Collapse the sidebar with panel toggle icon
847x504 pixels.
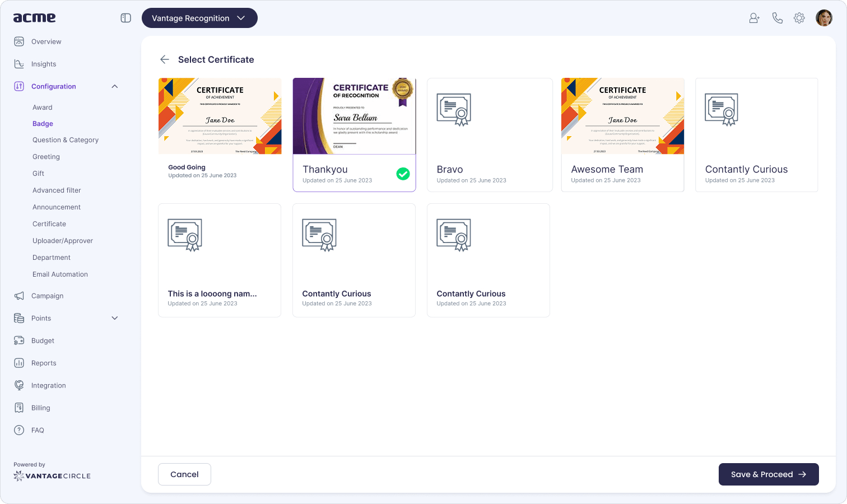126,18
